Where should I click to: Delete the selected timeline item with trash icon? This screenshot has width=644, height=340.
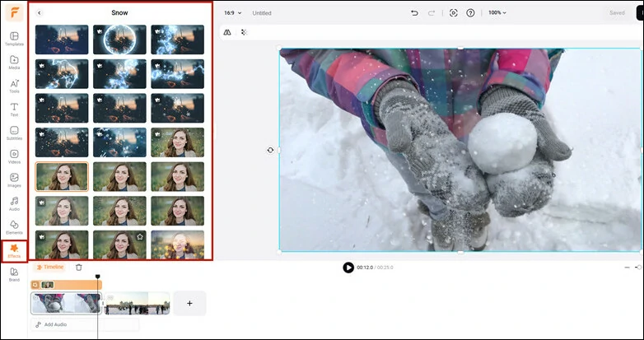tap(79, 268)
